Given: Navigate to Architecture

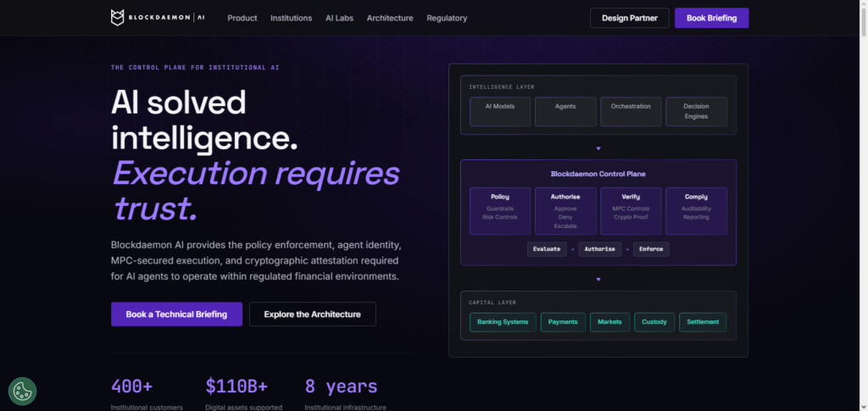Looking at the screenshot, I should pos(390,19).
